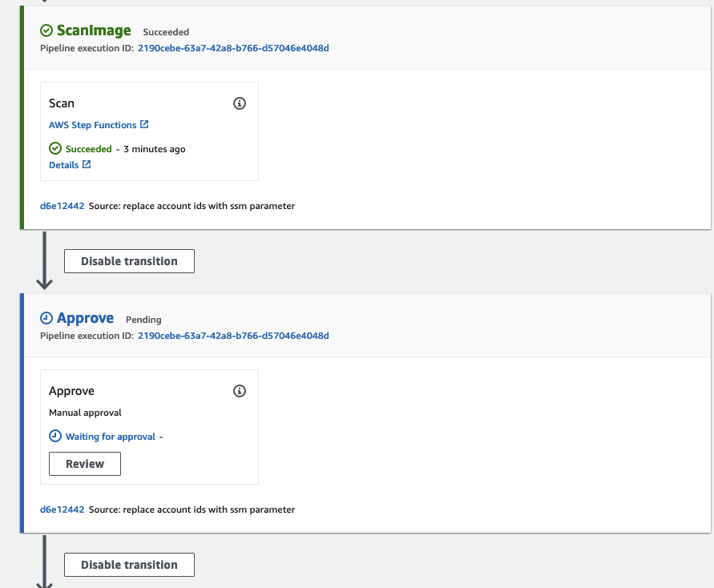Screen dimensions: 714x588
Task: Select the ScanImage stage heading
Action: pos(93,31)
